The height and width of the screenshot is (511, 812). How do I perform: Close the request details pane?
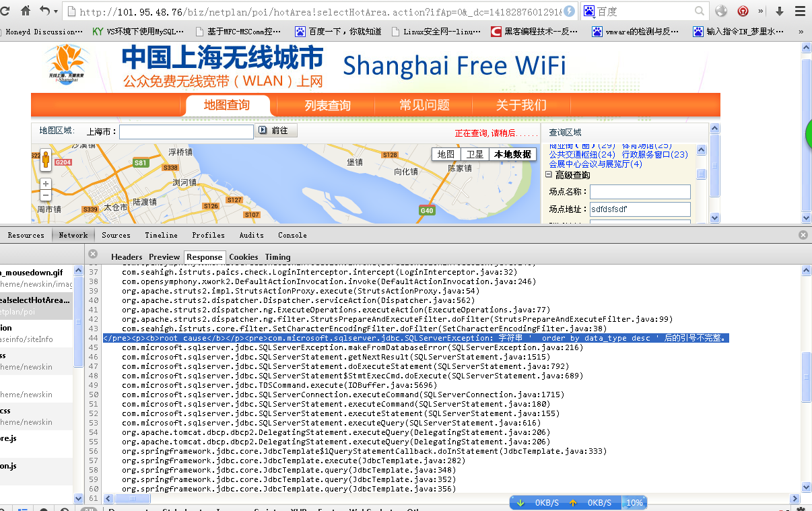coord(93,254)
